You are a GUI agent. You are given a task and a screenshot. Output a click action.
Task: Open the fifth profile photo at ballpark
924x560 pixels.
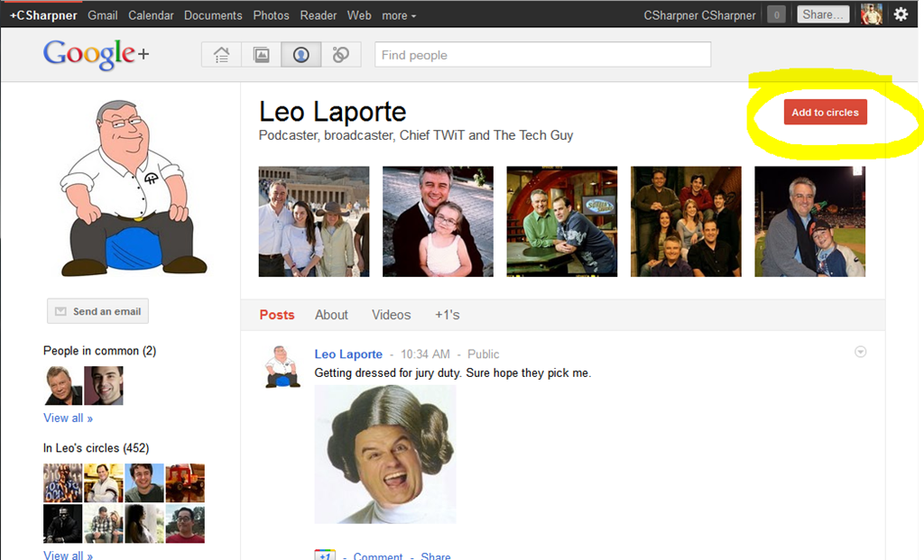[x=810, y=222]
